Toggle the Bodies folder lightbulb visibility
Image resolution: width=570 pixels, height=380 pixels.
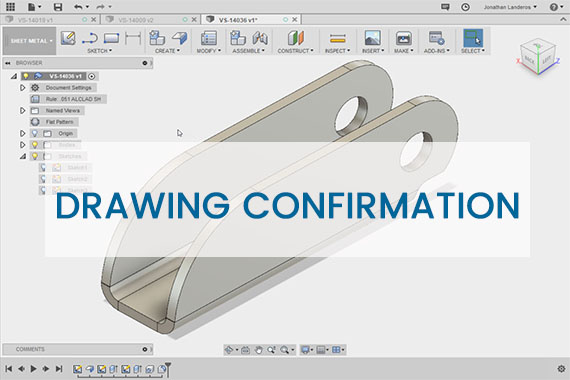35,145
